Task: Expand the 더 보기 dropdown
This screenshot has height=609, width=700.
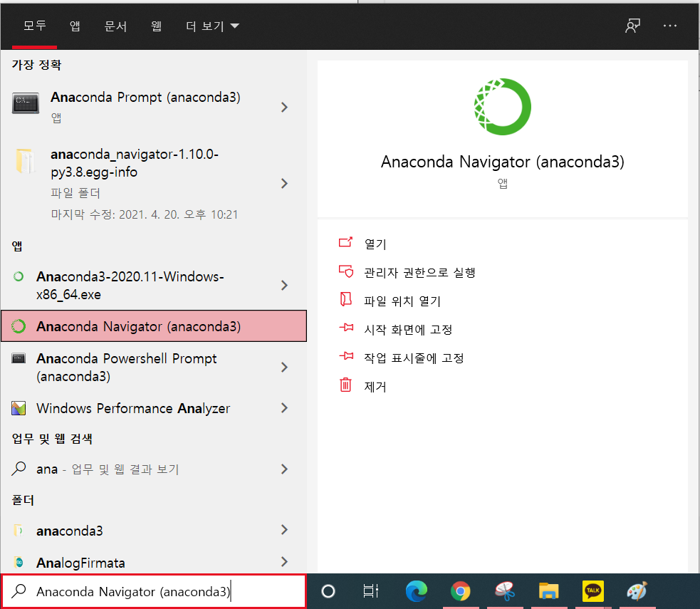Action: coord(212,26)
